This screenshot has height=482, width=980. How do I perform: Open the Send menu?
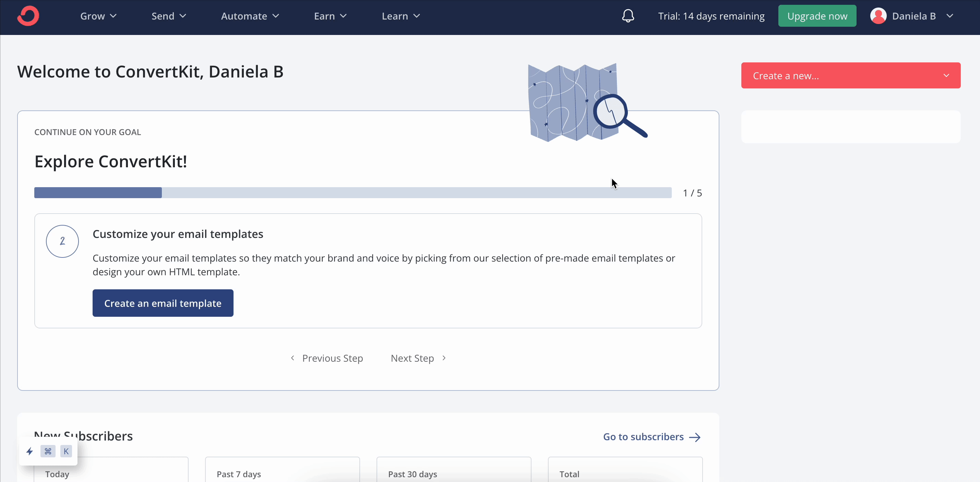(x=169, y=16)
